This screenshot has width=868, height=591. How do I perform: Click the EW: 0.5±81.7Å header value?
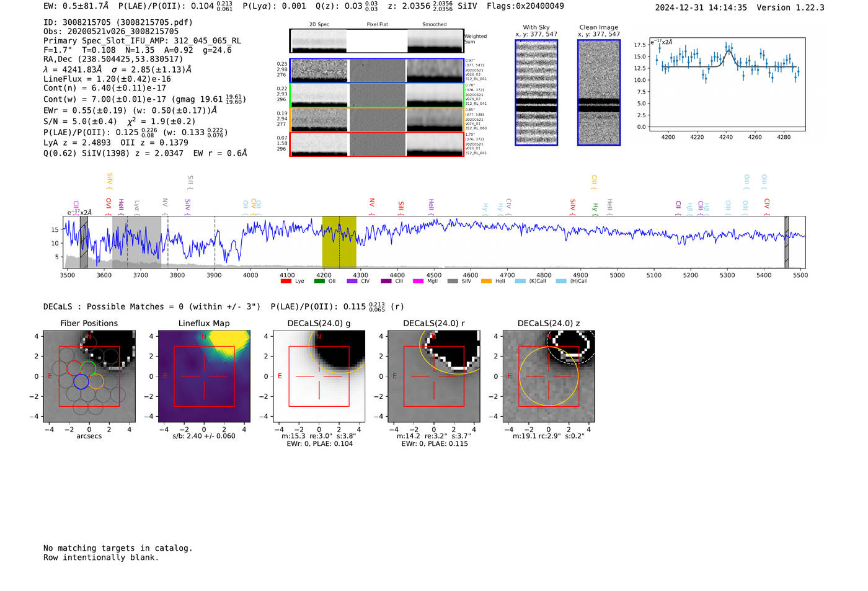(76, 6)
